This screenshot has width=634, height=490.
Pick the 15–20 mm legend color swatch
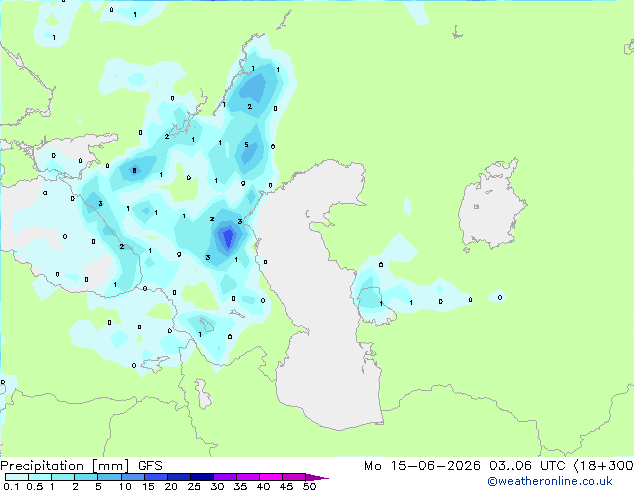pos(155,477)
